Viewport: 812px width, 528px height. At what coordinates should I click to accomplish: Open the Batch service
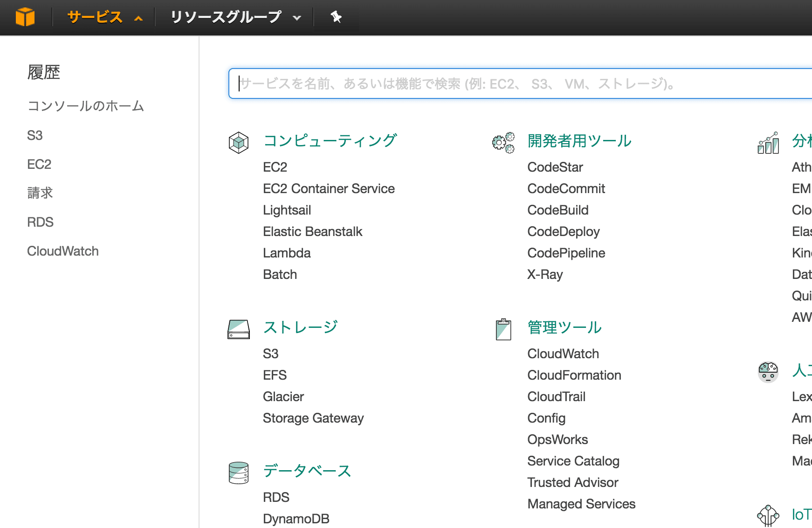280,274
